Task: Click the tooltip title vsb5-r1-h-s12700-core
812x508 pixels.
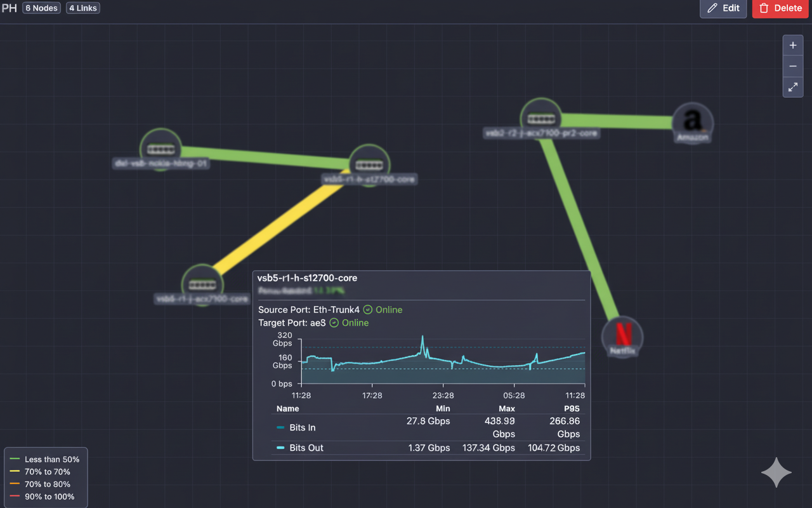Action: click(307, 278)
